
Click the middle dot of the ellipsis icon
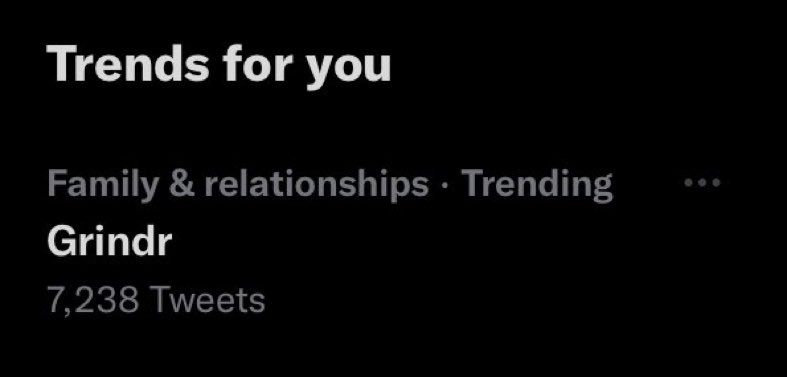(x=702, y=183)
